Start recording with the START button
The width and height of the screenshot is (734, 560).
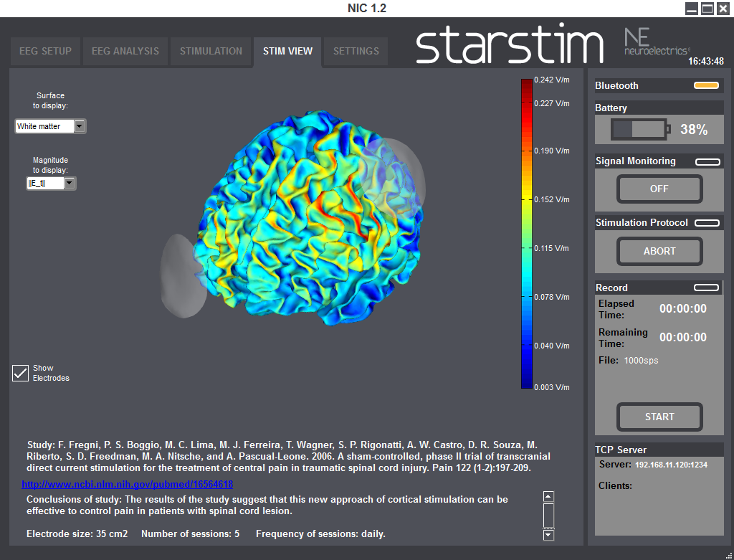659,417
